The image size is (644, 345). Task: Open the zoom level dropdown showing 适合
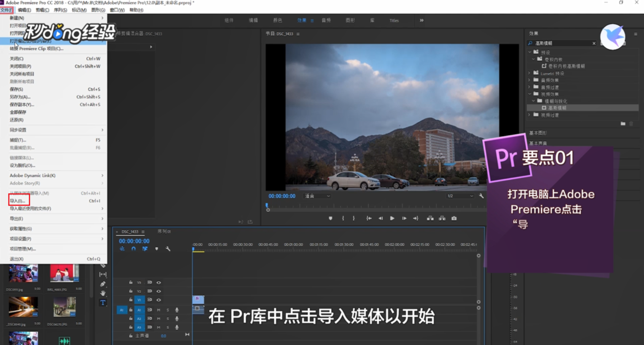pos(317,196)
